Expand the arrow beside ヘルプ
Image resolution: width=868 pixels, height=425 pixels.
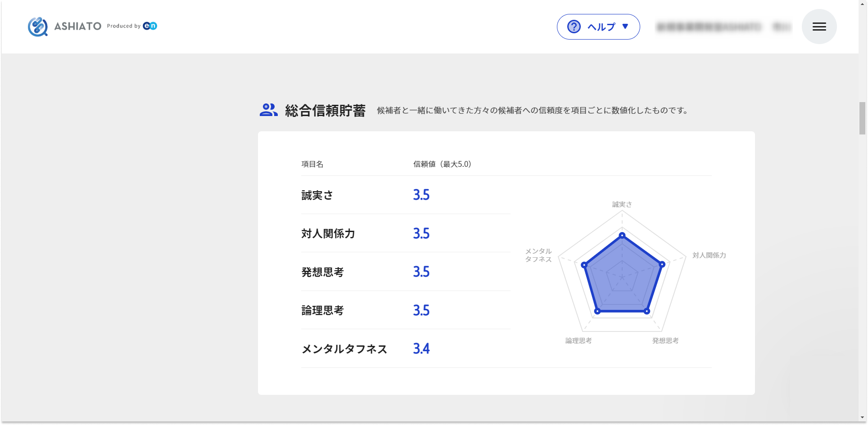[625, 27]
